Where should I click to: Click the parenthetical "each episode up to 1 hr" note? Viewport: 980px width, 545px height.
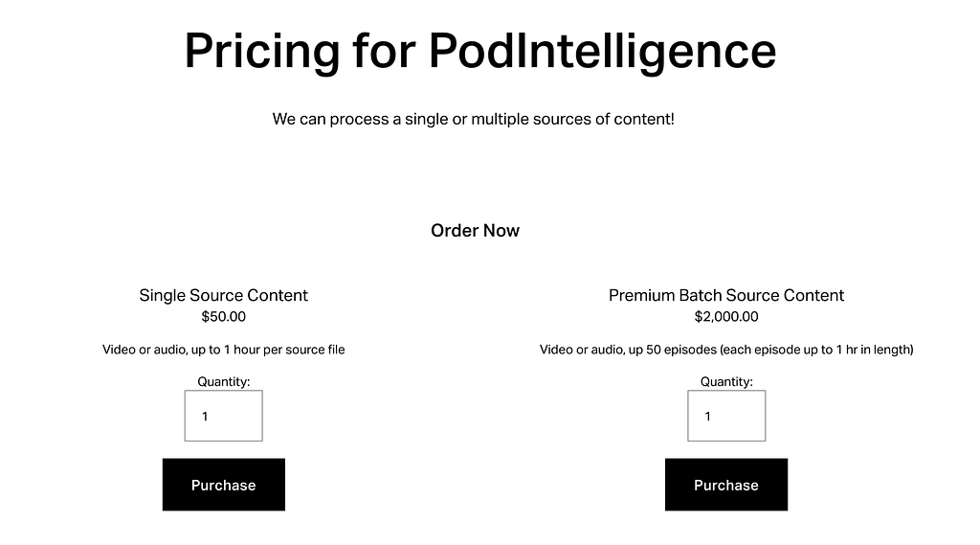point(815,350)
